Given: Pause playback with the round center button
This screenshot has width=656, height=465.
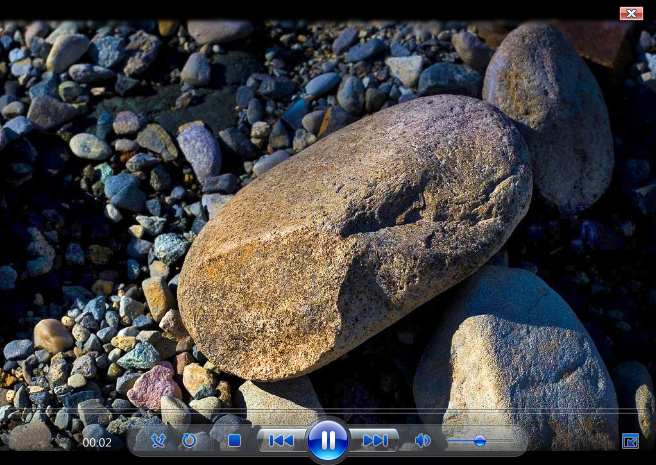Looking at the screenshot, I should tap(328, 440).
